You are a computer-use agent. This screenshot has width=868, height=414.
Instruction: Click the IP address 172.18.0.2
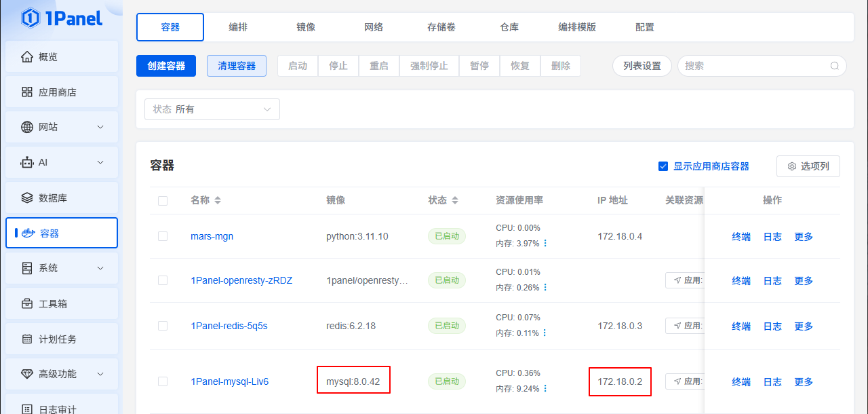tap(620, 381)
